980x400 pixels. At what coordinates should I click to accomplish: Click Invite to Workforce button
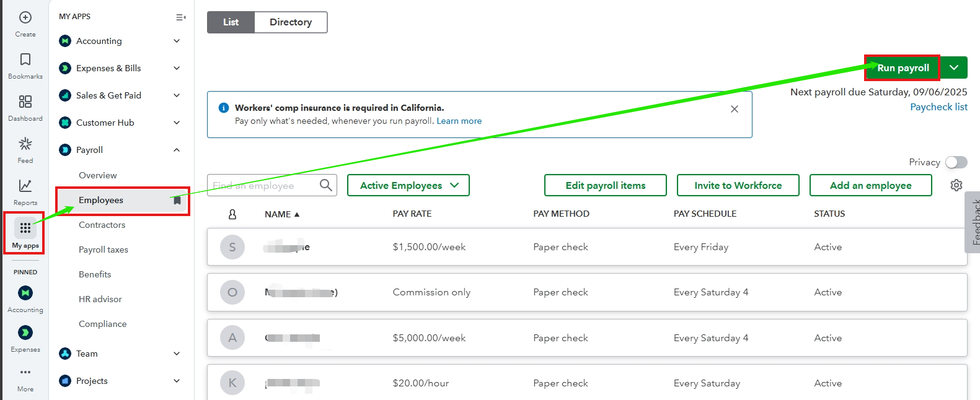coord(738,185)
